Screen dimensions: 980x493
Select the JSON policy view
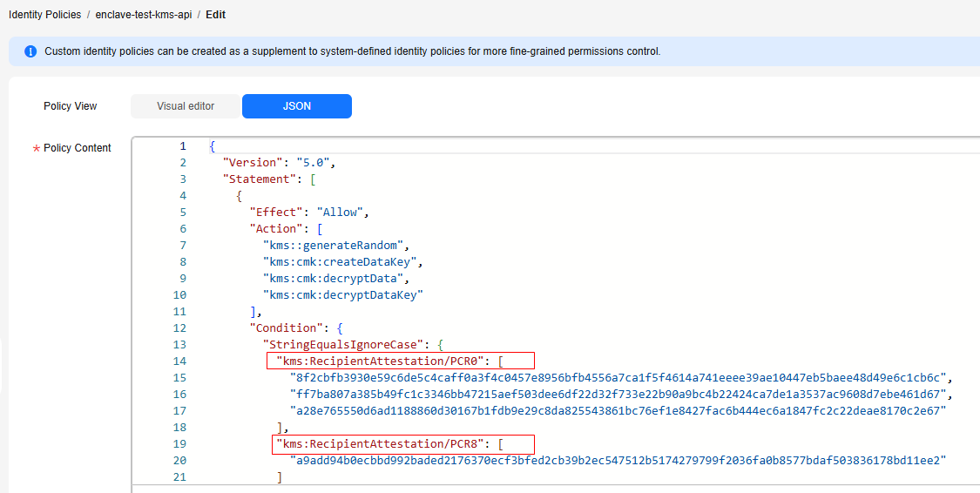pos(297,106)
